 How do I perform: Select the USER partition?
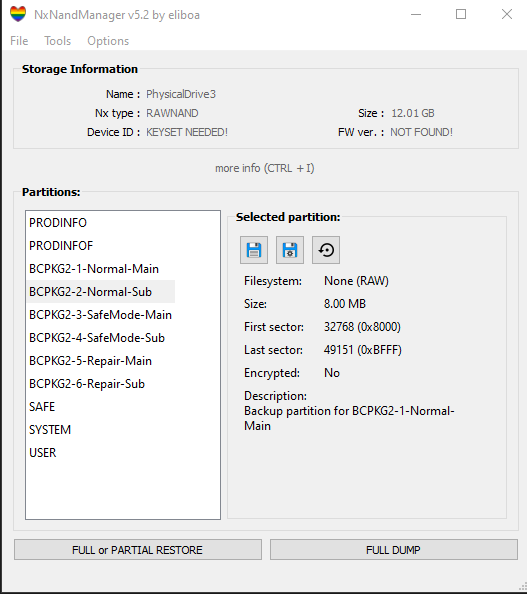tap(43, 453)
